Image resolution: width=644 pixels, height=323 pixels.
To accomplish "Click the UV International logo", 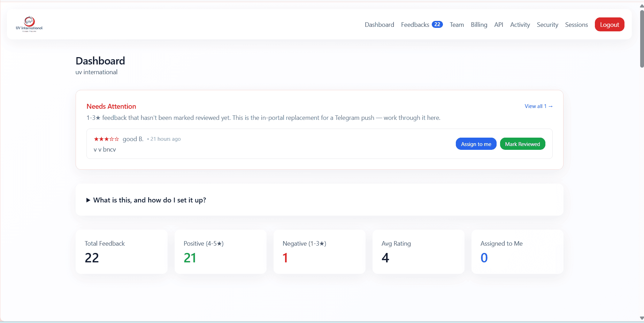I will [x=29, y=24].
